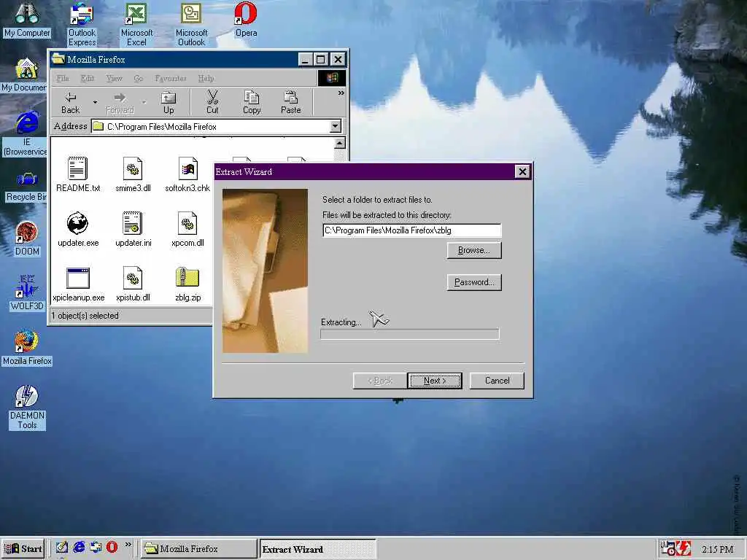Image resolution: width=747 pixels, height=560 pixels.
Task: Click scroll up arrow in file list
Action: tap(340, 143)
